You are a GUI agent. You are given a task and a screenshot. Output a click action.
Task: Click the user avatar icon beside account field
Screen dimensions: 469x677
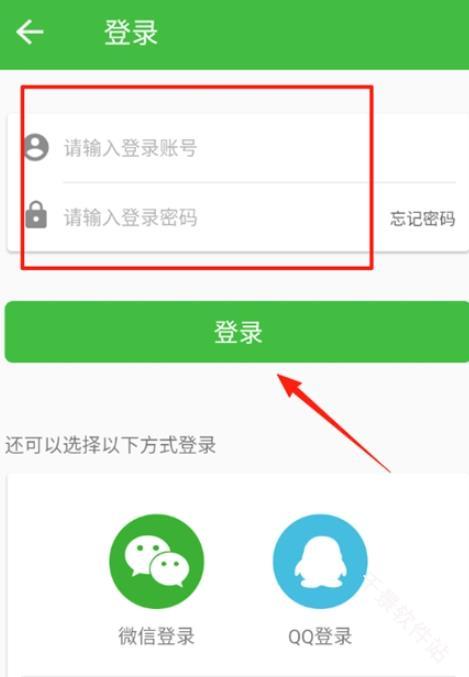coord(36,148)
